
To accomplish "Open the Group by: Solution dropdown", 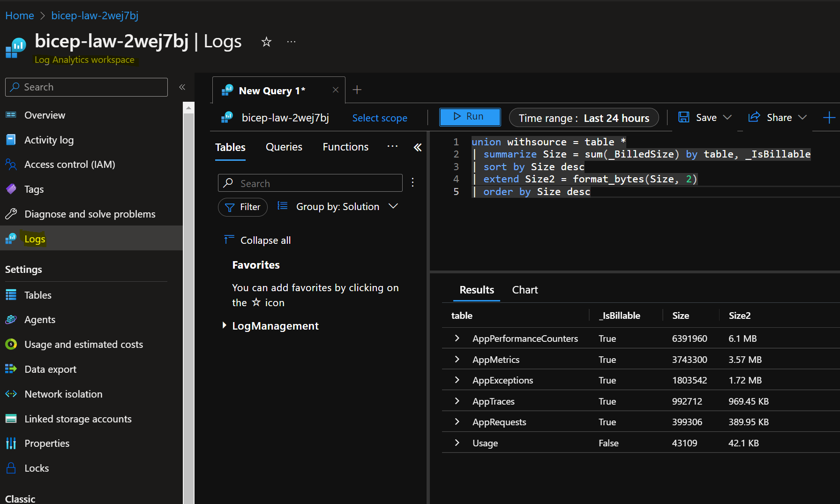I will [337, 207].
